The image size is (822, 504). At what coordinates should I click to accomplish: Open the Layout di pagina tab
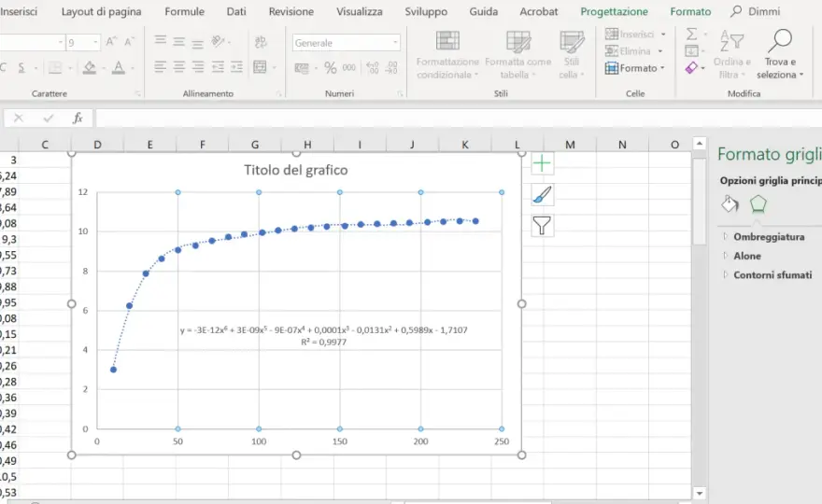point(101,11)
